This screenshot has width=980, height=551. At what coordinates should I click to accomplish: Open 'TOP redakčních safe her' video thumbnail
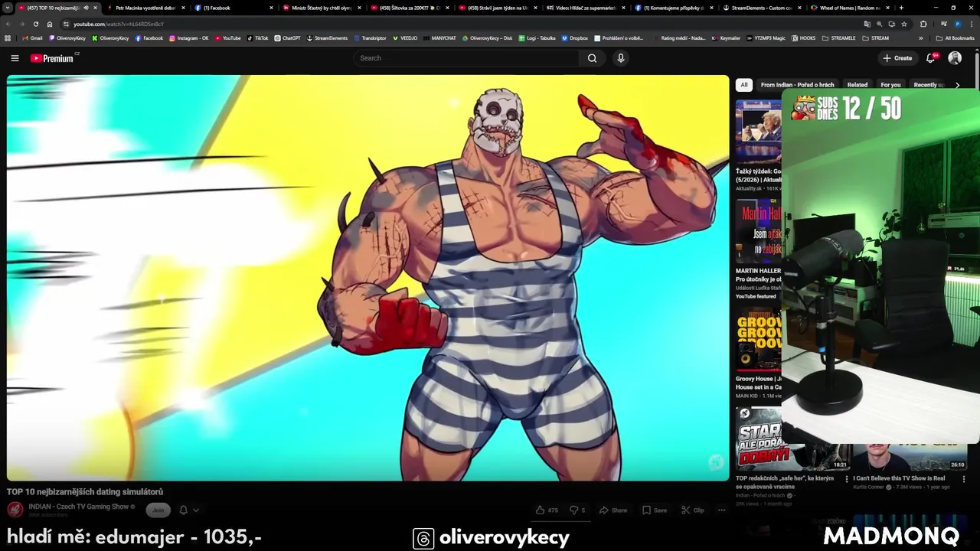(x=792, y=438)
